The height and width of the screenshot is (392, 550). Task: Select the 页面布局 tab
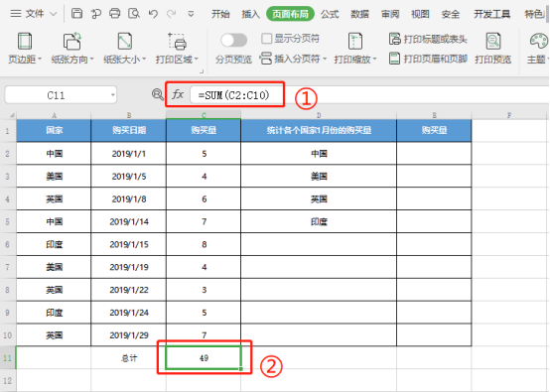[x=290, y=14]
